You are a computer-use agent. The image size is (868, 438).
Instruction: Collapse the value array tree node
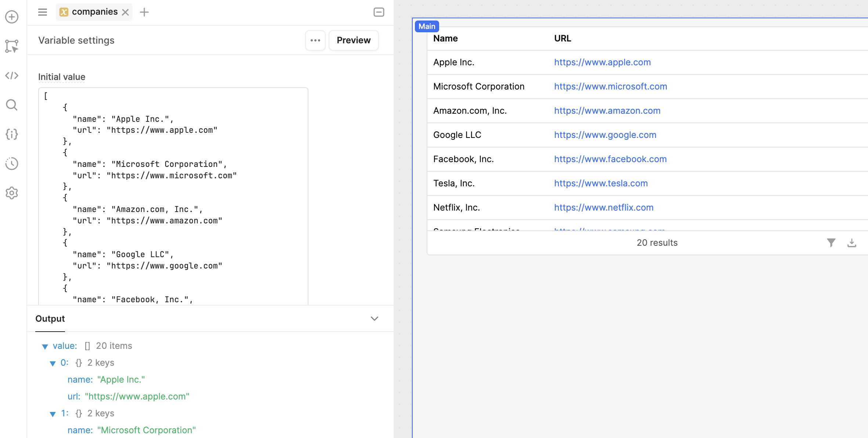(45, 346)
